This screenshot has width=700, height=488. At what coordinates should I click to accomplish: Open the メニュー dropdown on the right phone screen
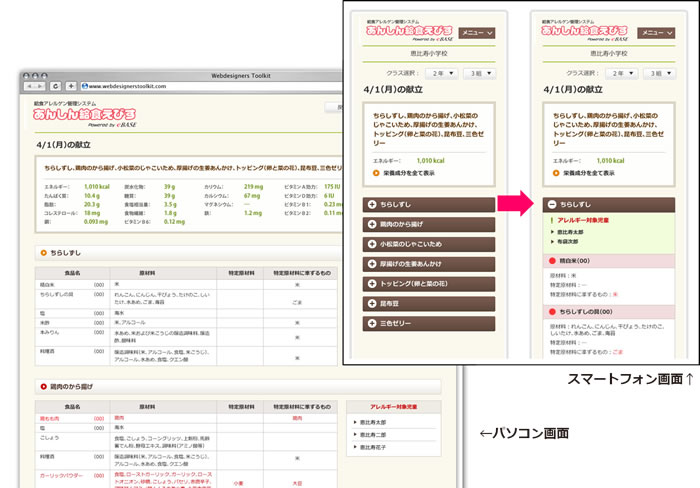click(656, 33)
